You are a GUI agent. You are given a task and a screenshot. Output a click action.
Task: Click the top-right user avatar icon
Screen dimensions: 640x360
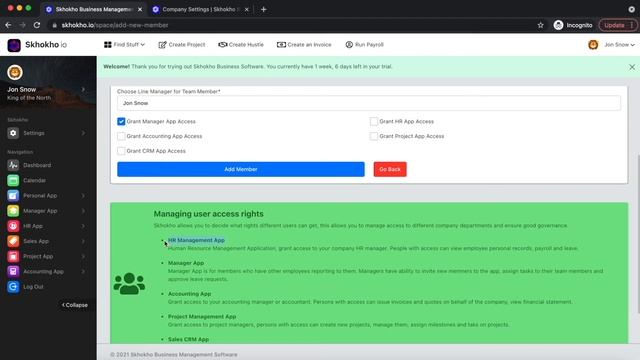pyautogui.click(x=593, y=44)
